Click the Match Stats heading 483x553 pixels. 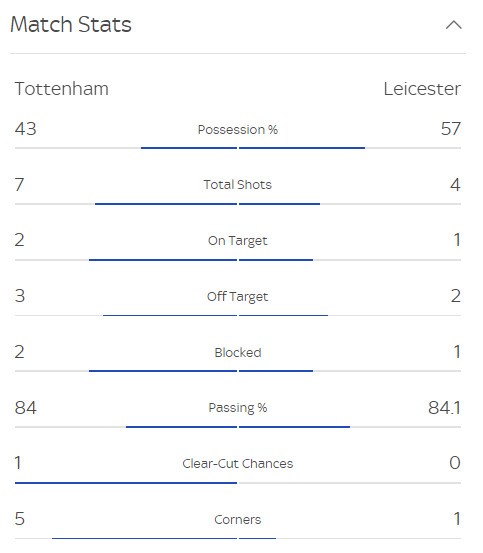click(x=71, y=25)
